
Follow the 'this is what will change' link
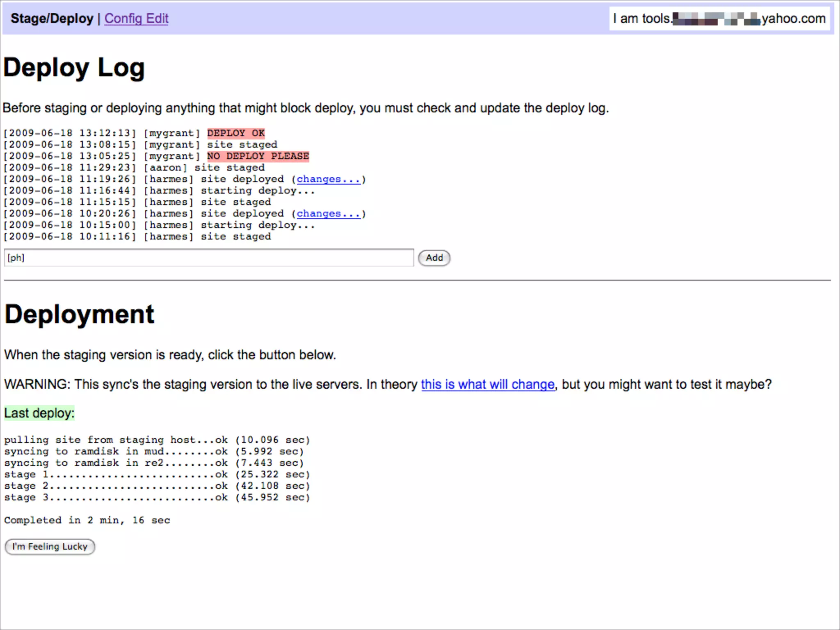tap(487, 384)
